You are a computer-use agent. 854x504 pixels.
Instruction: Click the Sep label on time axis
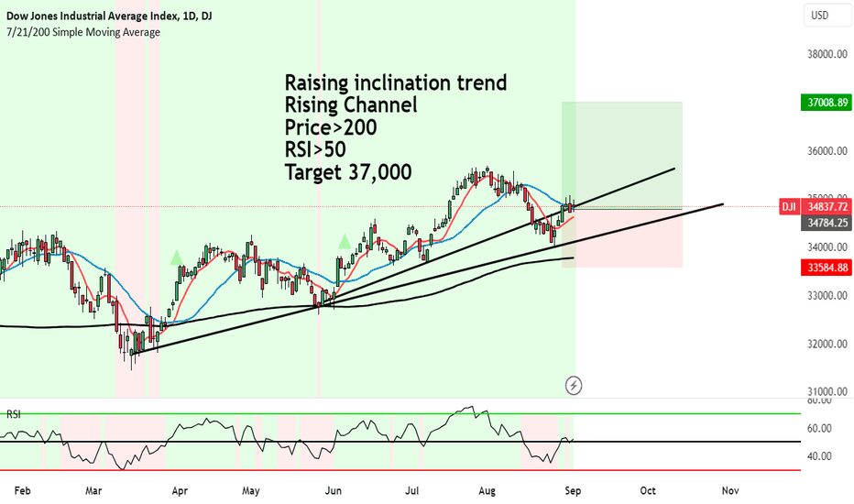point(573,491)
